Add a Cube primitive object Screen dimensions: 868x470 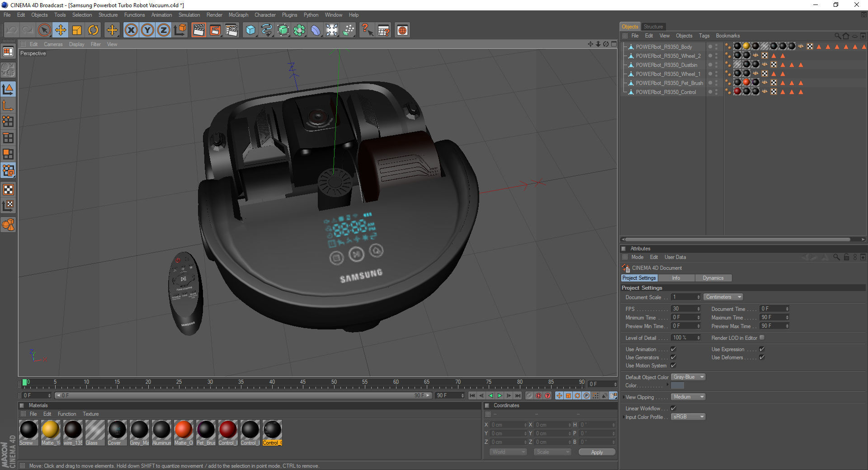pyautogui.click(x=250, y=30)
